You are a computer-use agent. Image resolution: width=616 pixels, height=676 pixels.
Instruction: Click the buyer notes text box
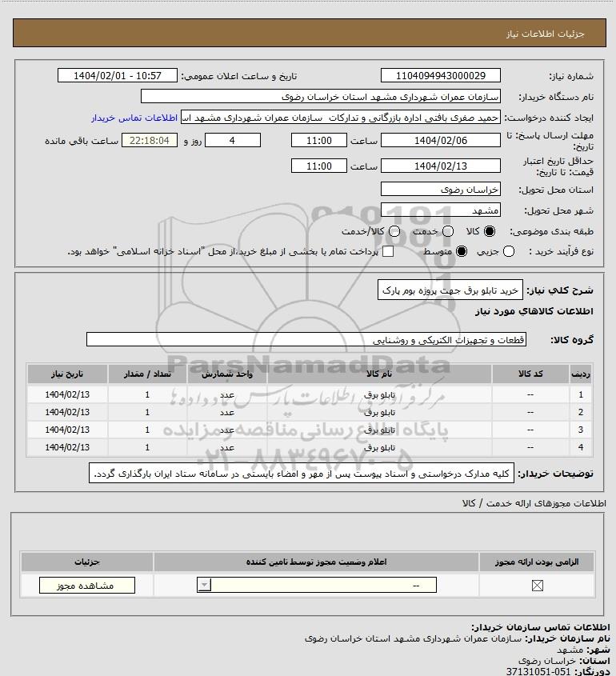click(x=302, y=474)
